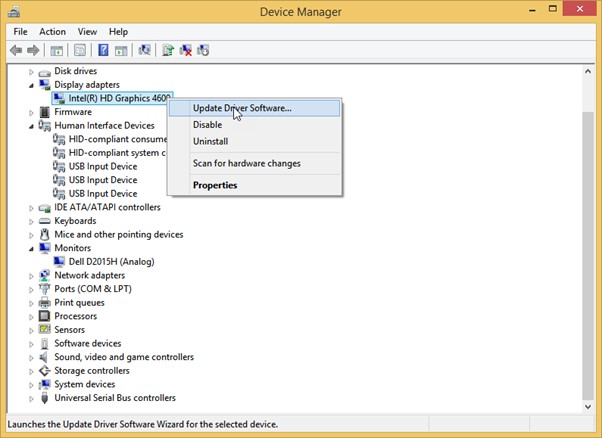
Task: Select the HID-compliant consumer control device
Action: (x=117, y=139)
